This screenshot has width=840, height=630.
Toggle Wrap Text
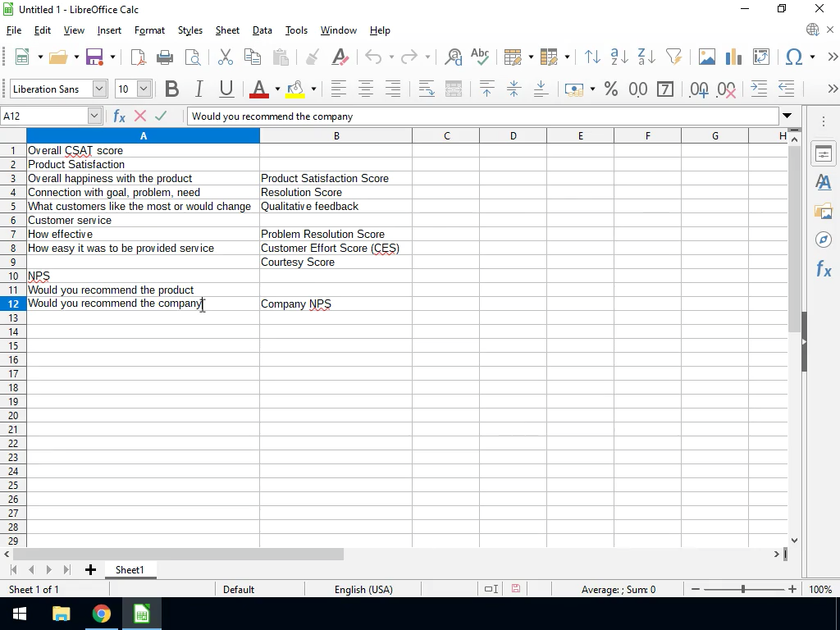click(427, 89)
